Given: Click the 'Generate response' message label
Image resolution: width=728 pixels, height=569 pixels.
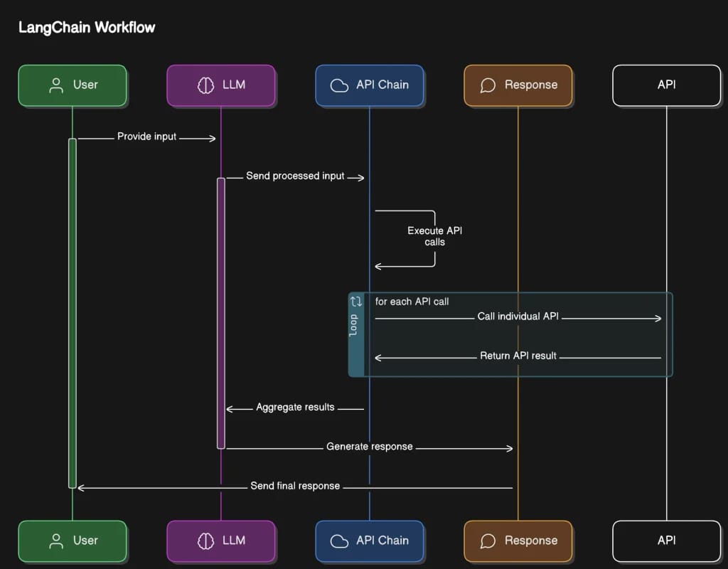Looking at the screenshot, I should pyautogui.click(x=370, y=447).
